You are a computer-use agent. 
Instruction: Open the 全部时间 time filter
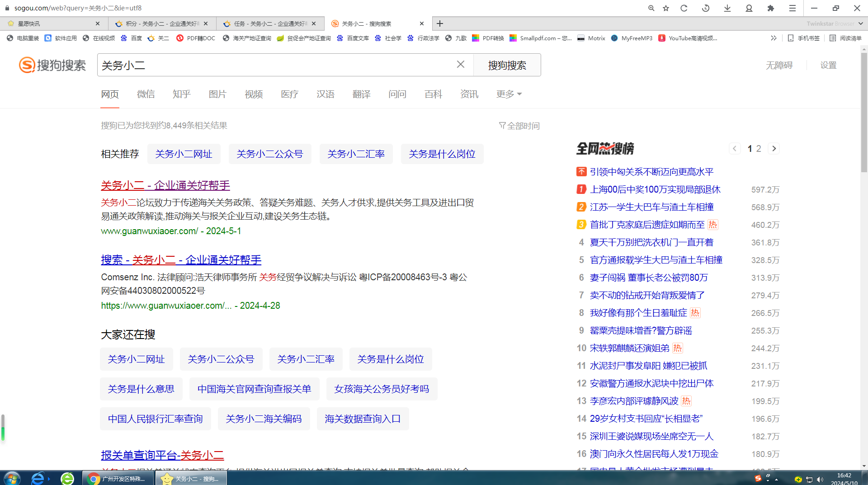519,126
